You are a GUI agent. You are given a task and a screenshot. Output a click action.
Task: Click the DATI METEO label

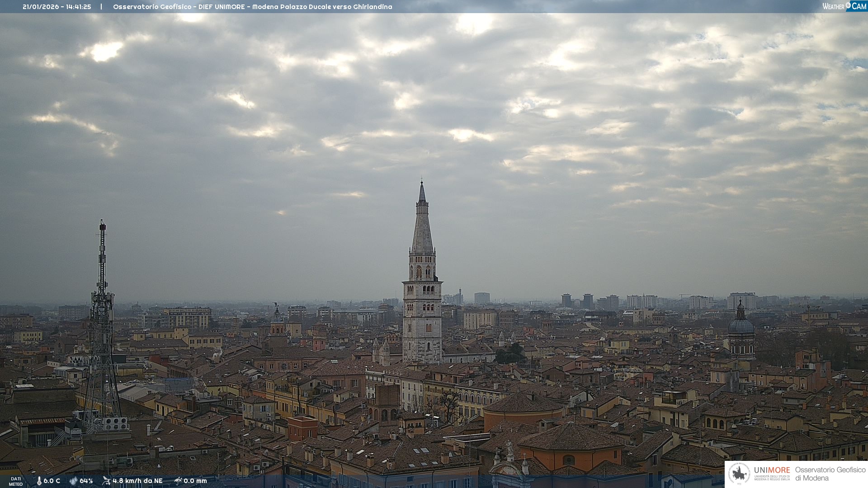point(15,481)
